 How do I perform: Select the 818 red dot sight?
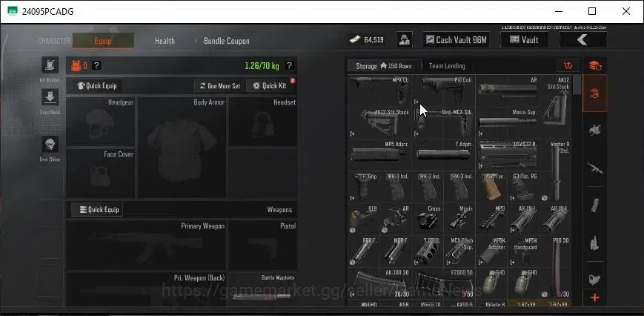tap(364, 220)
